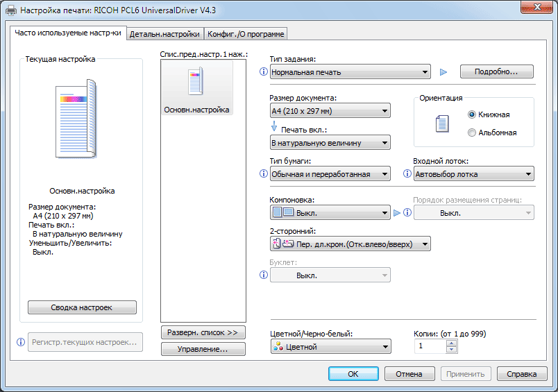The image size is (558, 392).
Task: Open Буклет dropdown
Action: pyautogui.click(x=330, y=275)
